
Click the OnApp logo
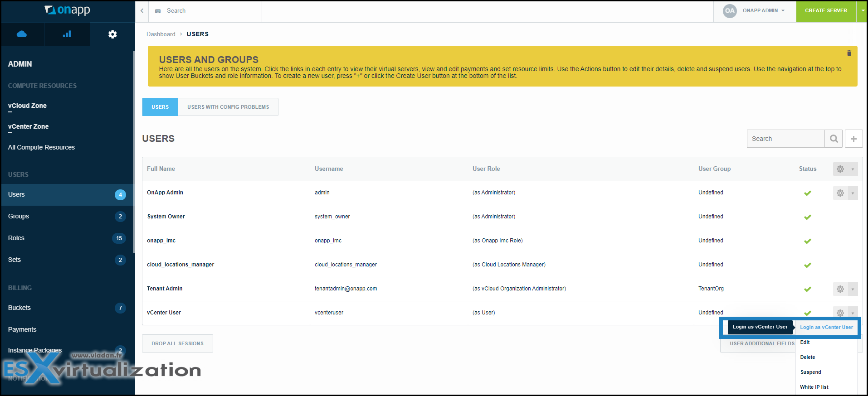67,10
